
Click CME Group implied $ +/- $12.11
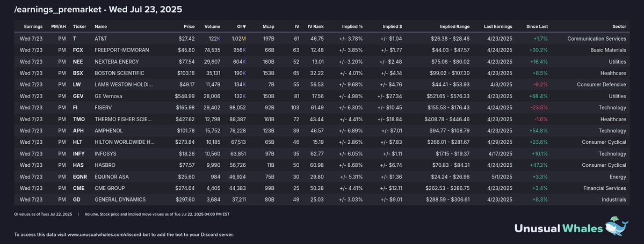[392, 188]
